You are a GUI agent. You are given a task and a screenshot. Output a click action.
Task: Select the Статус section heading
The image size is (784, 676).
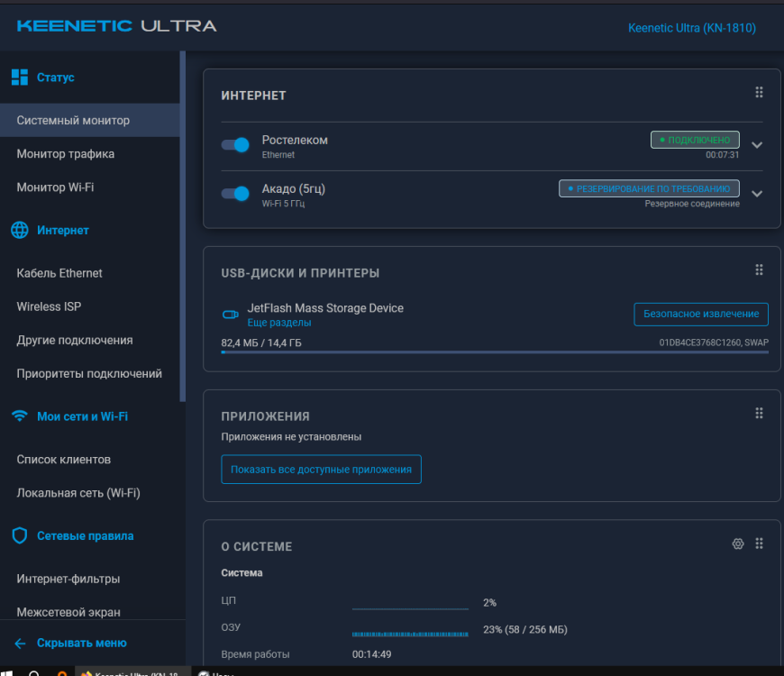56,78
